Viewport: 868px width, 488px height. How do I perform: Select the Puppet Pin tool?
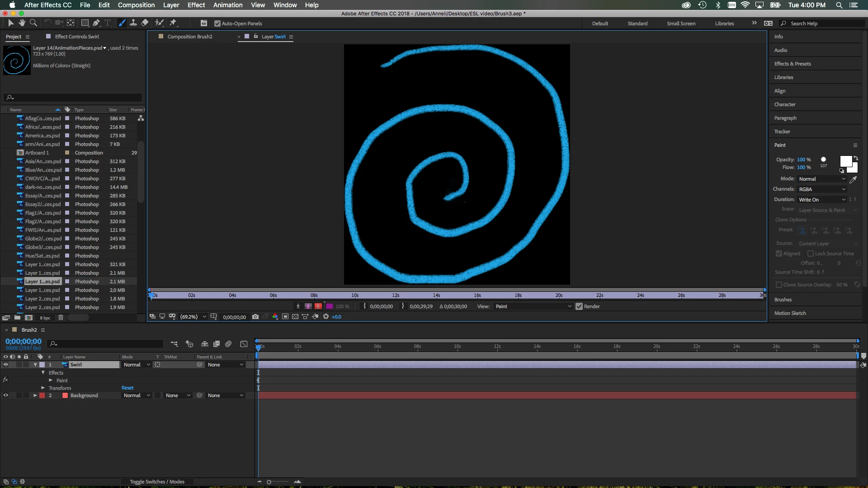pos(173,23)
